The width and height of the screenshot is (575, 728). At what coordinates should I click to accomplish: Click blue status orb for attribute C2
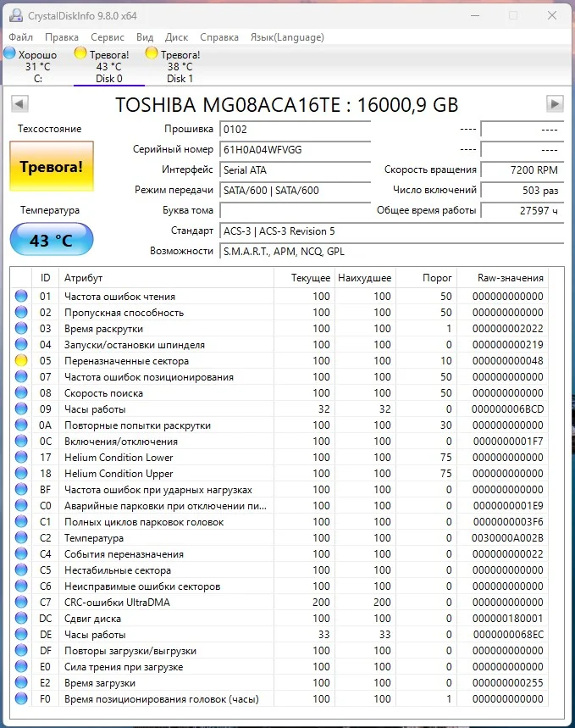pos(21,537)
